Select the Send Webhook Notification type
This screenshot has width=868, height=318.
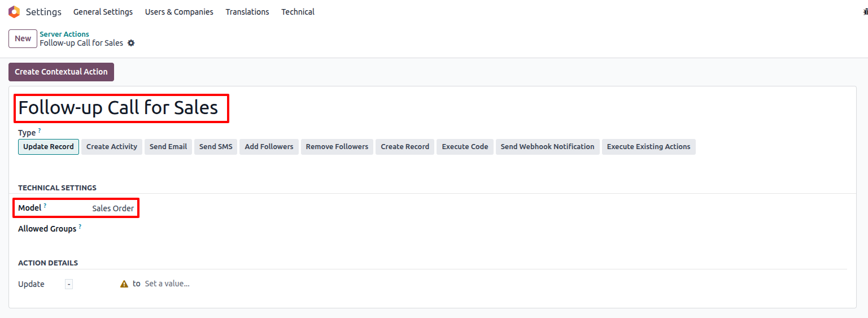(547, 147)
